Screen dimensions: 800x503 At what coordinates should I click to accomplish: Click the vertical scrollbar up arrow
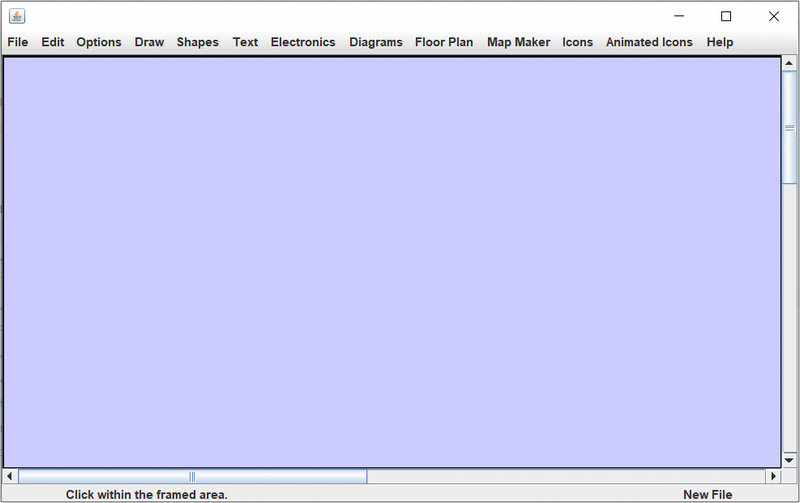pos(789,64)
